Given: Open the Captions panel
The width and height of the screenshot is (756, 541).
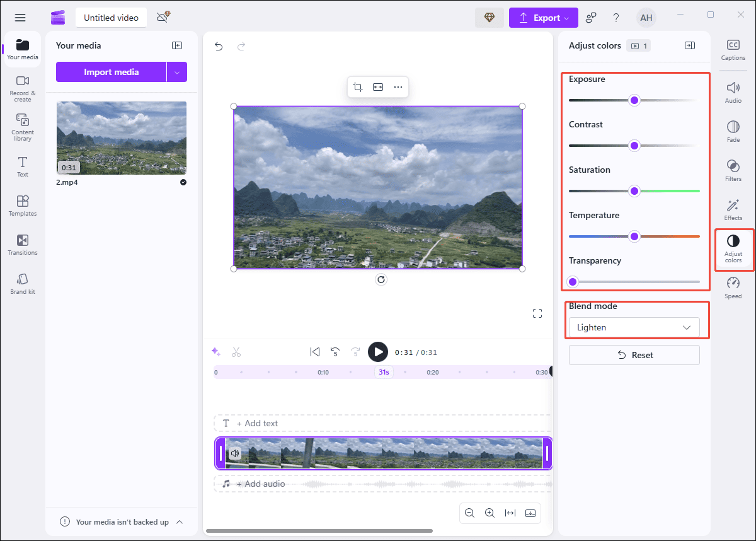Looking at the screenshot, I should pyautogui.click(x=733, y=49).
